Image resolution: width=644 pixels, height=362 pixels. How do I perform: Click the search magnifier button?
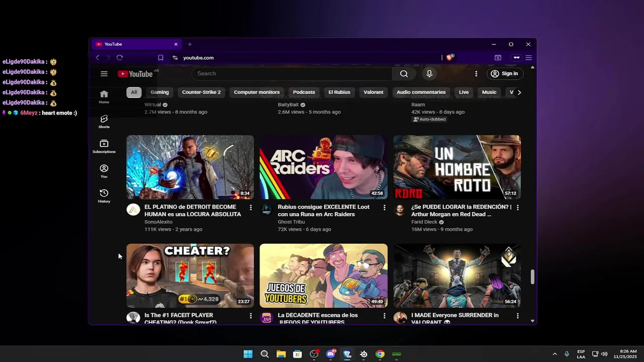click(x=404, y=74)
